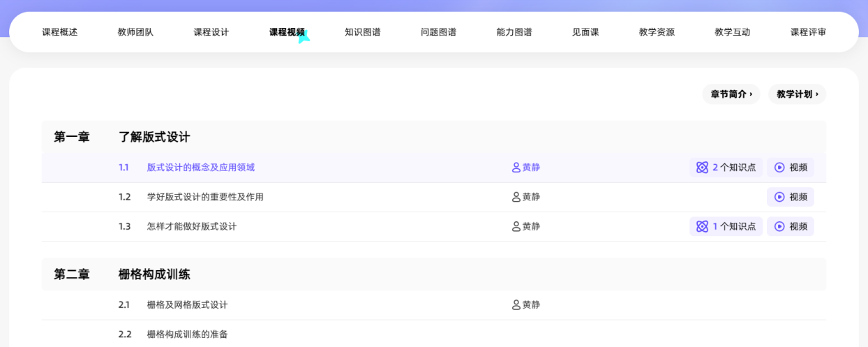Open lesson 怎样才能做好版式设计
The height and width of the screenshot is (347, 868).
click(x=192, y=226)
